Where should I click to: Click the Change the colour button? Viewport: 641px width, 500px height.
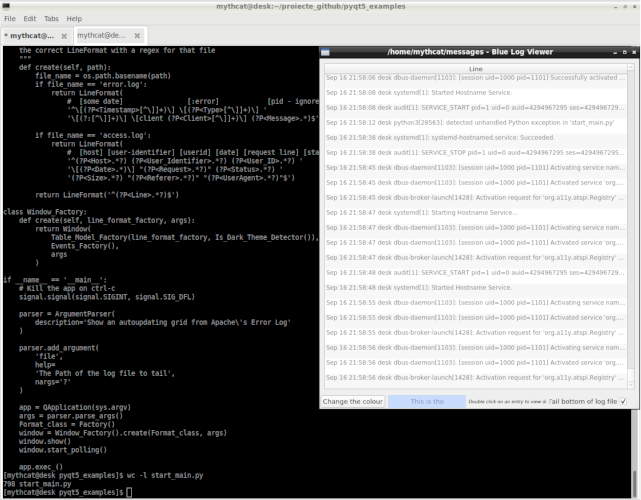tap(353, 401)
